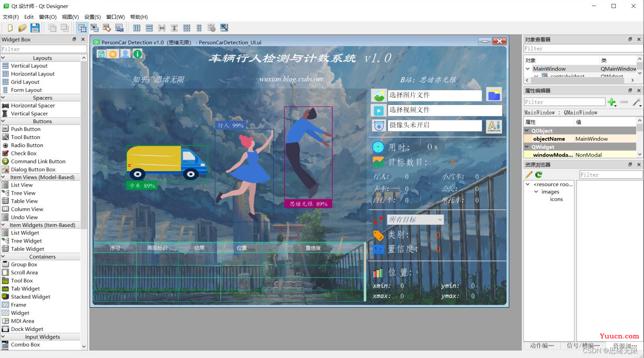Select Radio Button widget in list
This screenshot has height=358, width=644.
tap(27, 145)
